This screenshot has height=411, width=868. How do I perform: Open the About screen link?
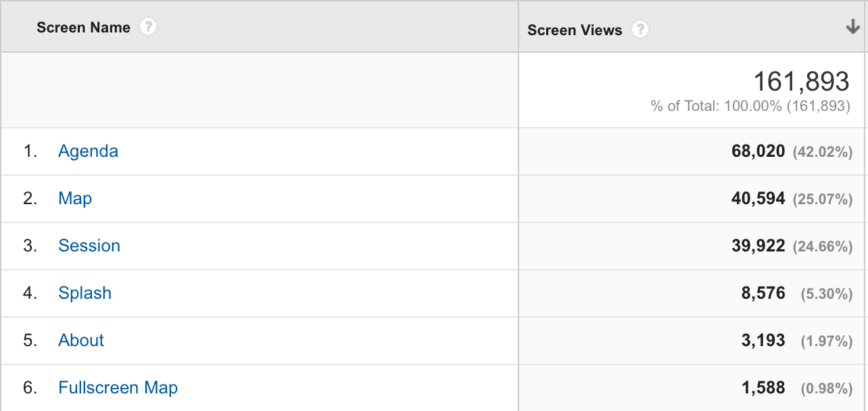81,341
